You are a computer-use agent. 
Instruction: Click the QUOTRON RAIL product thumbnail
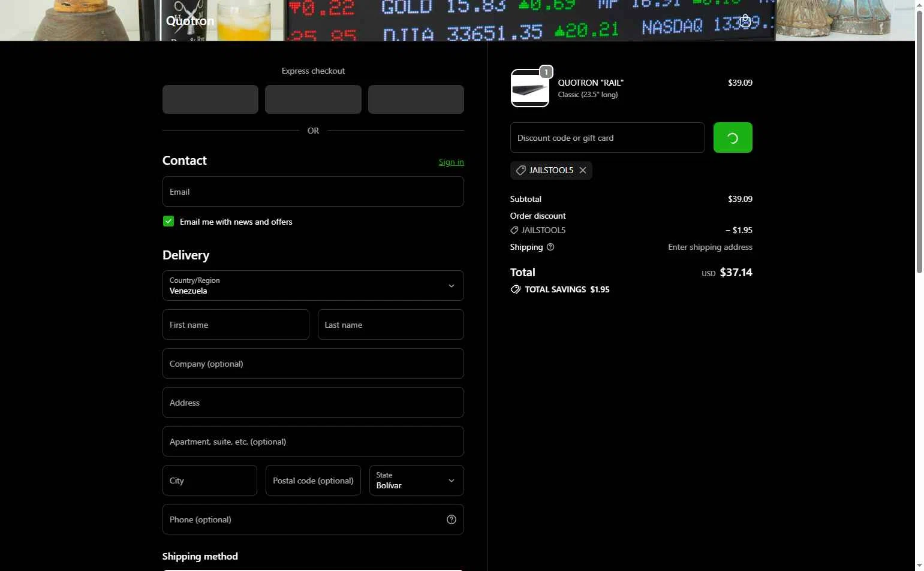(x=529, y=88)
